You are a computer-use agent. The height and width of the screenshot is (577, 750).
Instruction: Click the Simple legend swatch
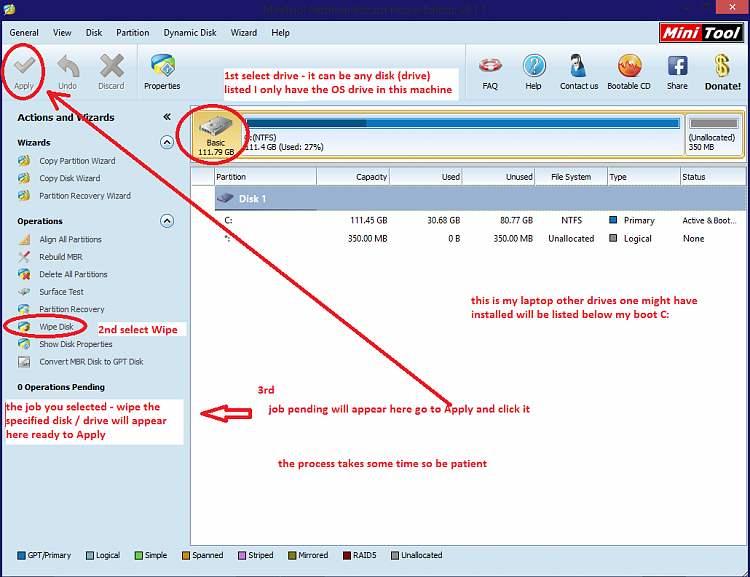[x=139, y=555]
